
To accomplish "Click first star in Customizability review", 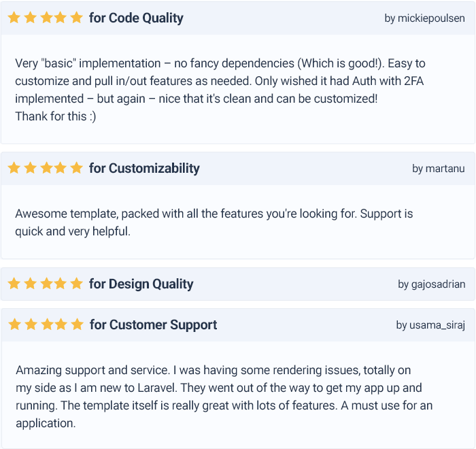I will (14, 168).
